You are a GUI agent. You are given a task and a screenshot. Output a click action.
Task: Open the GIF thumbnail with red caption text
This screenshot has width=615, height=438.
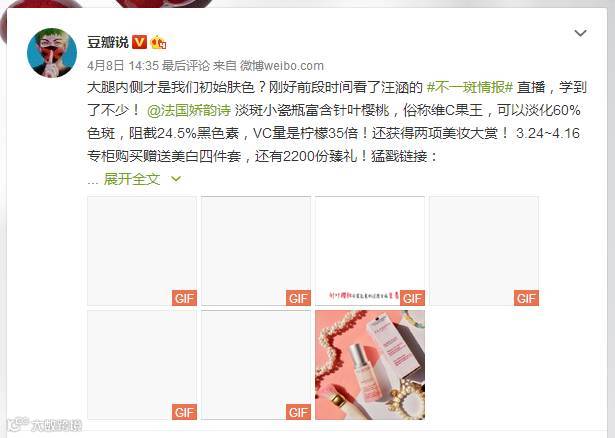(x=370, y=251)
